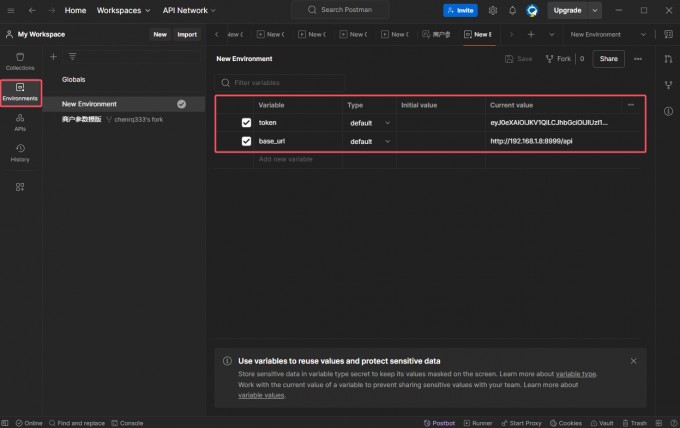Open History in the sidebar

20,154
